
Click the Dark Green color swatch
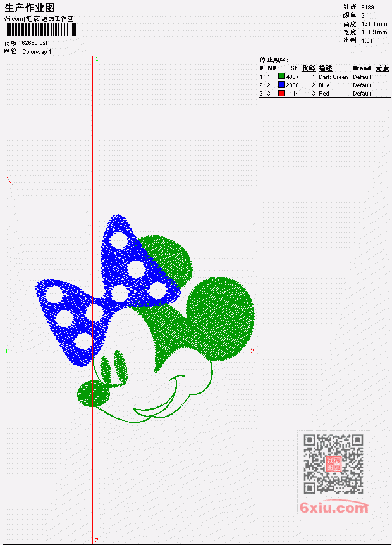point(281,77)
